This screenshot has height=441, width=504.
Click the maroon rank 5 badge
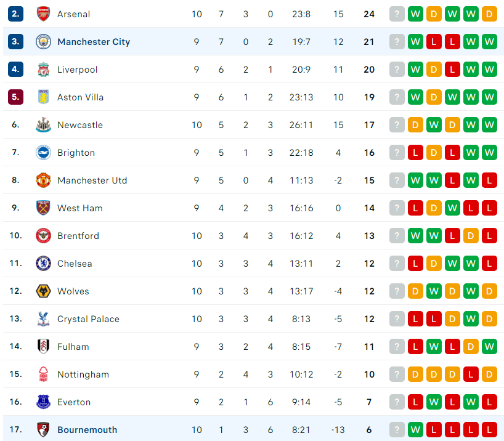(x=15, y=97)
